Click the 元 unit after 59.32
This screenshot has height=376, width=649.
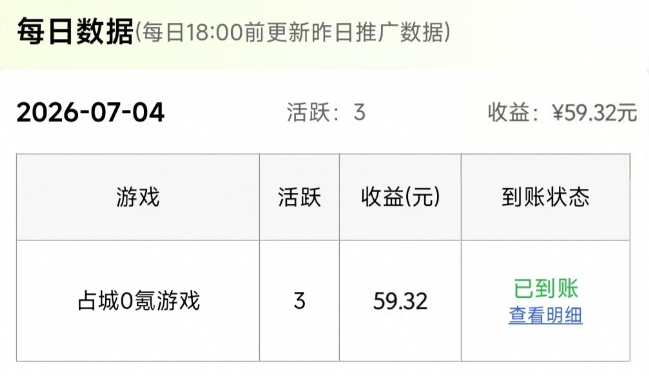point(627,113)
